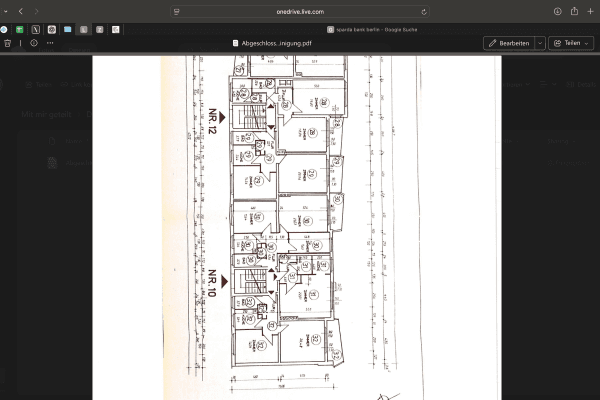The image size is (600, 400).
Task: Click the Safari share icon
Action: (x=574, y=11)
